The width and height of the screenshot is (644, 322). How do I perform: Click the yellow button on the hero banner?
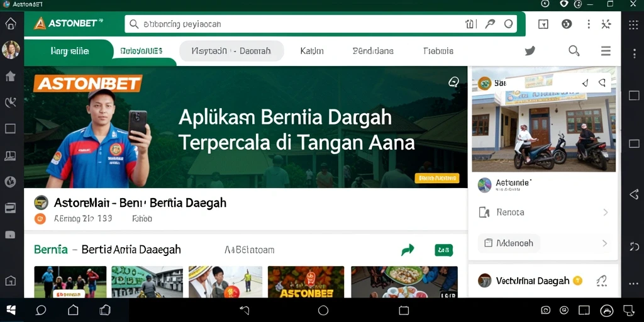click(x=437, y=178)
